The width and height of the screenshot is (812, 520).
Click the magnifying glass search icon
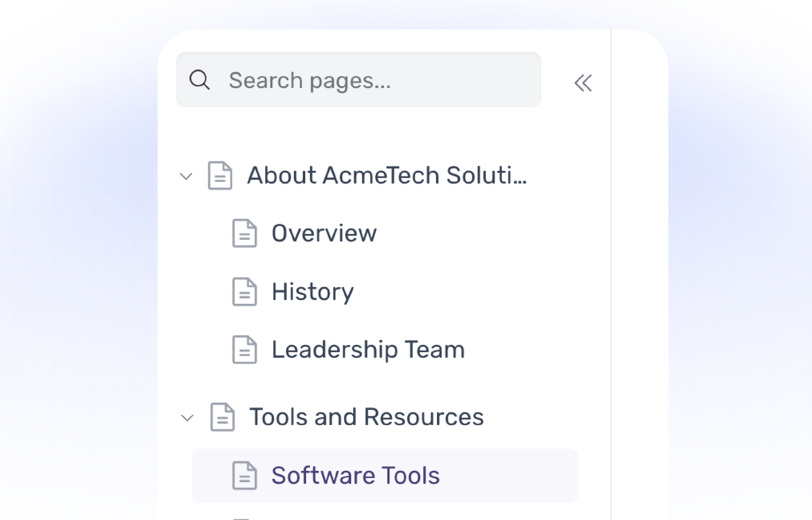(x=200, y=80)
